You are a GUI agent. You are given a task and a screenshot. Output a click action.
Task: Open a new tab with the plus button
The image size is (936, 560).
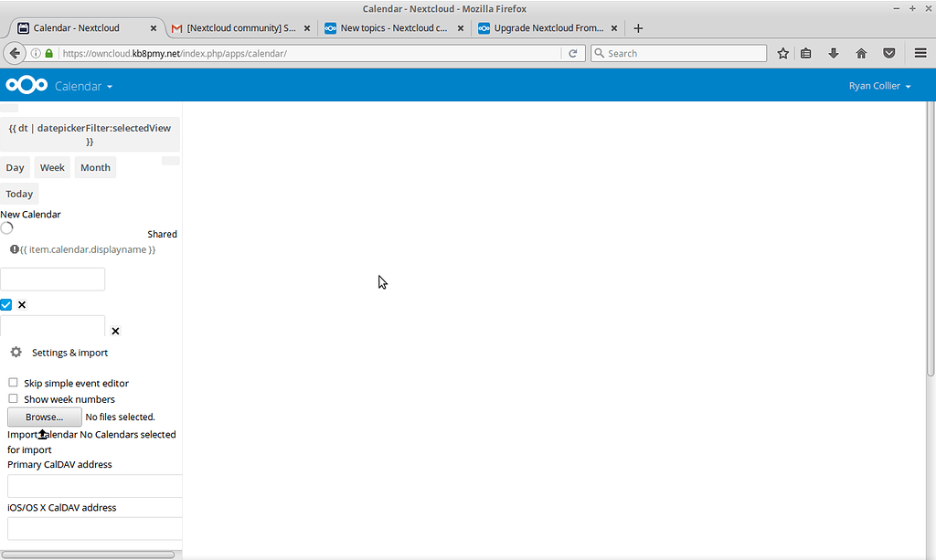pos(638,28)
